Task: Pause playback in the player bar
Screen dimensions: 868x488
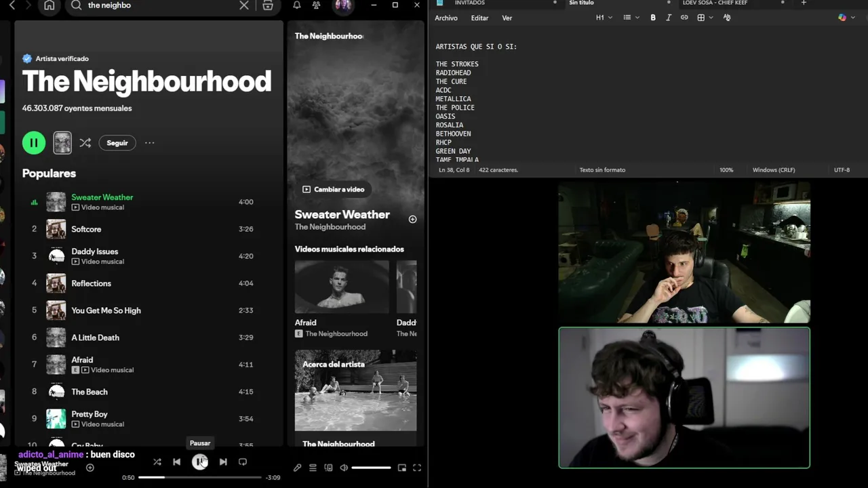Action: pyautogui.click(x=199, y=462)
